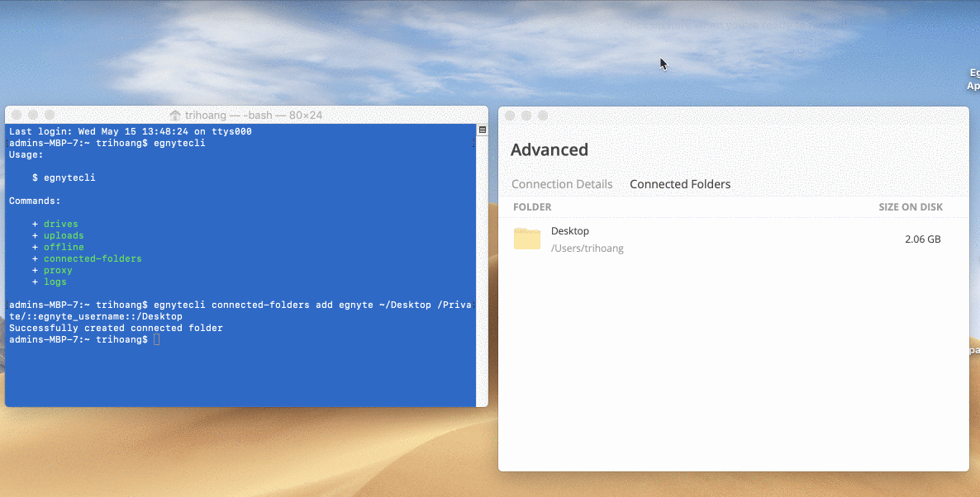980x497 pixels.
Task: Click the /Users/trihoang path text
Action: coord(588,248)
